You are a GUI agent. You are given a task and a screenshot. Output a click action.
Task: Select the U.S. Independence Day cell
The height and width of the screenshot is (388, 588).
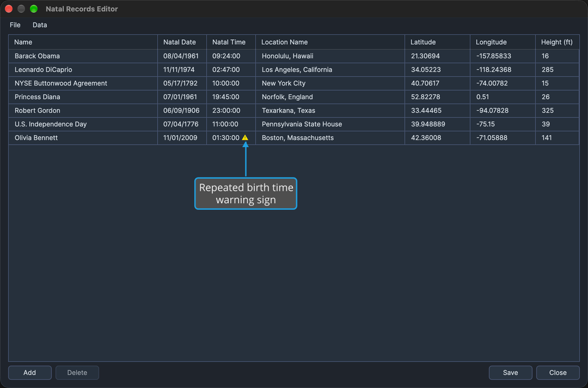tap(83, 124)
